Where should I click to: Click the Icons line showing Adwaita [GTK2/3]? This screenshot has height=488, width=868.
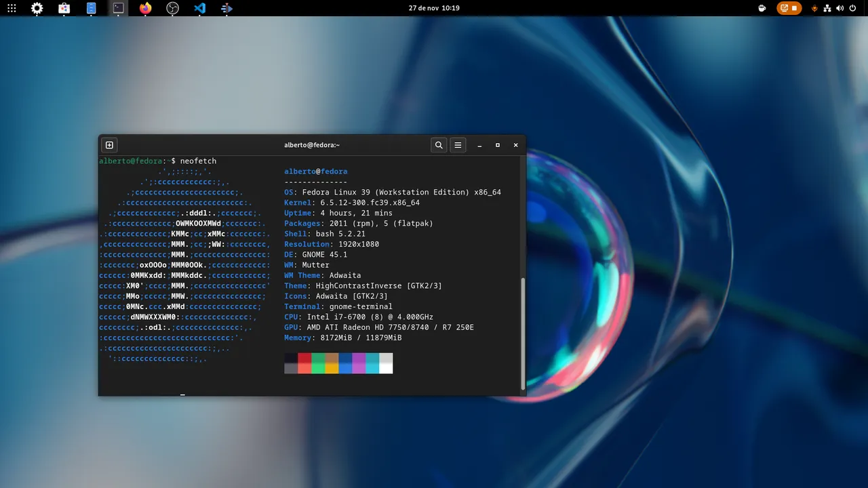(336, 296)
